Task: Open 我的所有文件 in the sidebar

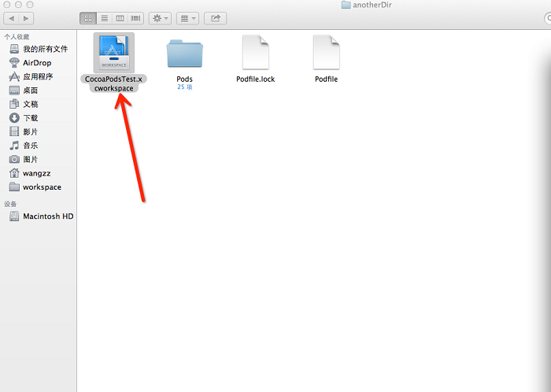Action: (x=39, y=49)
